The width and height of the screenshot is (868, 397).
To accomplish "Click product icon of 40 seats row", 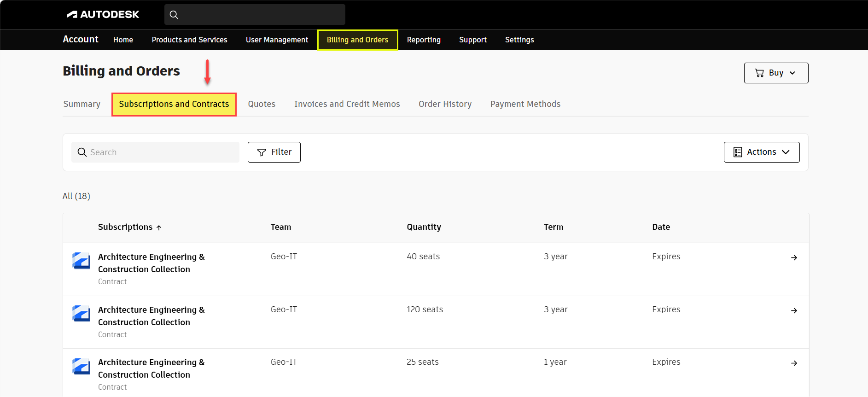I will tap(81, 261).
